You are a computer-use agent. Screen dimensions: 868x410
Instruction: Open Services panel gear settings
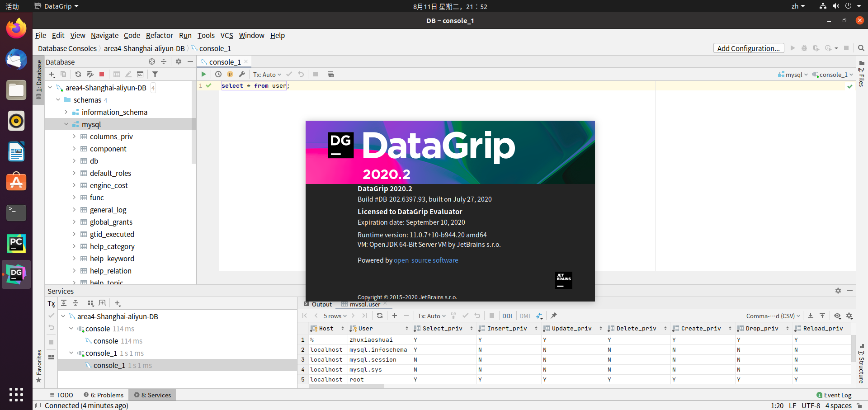[x=838, y=291]
